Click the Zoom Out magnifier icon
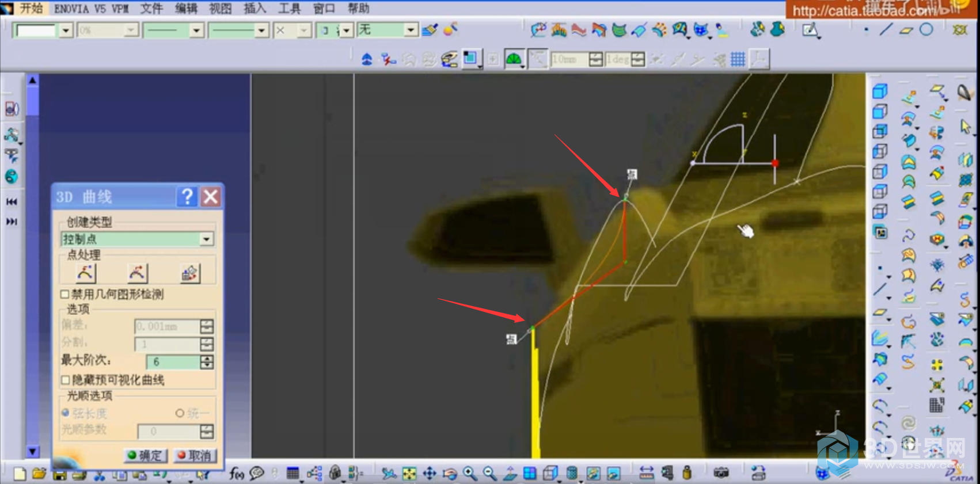The width and height of the screenshot is (980, 484). tap(489, 474)
